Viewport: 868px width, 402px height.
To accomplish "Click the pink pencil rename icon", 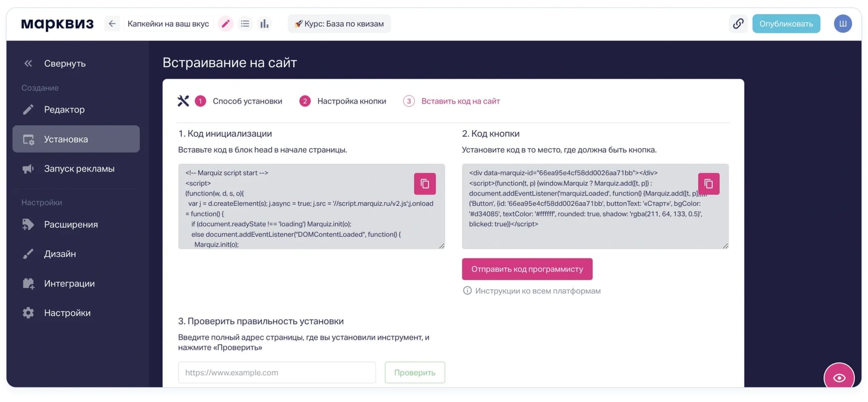I will pos(226,23).
